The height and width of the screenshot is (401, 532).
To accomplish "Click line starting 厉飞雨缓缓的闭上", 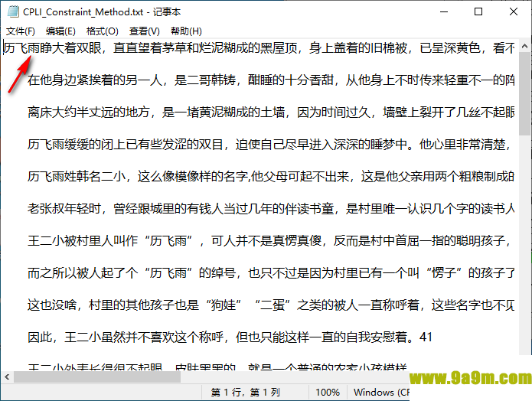I will click(269, 144).
